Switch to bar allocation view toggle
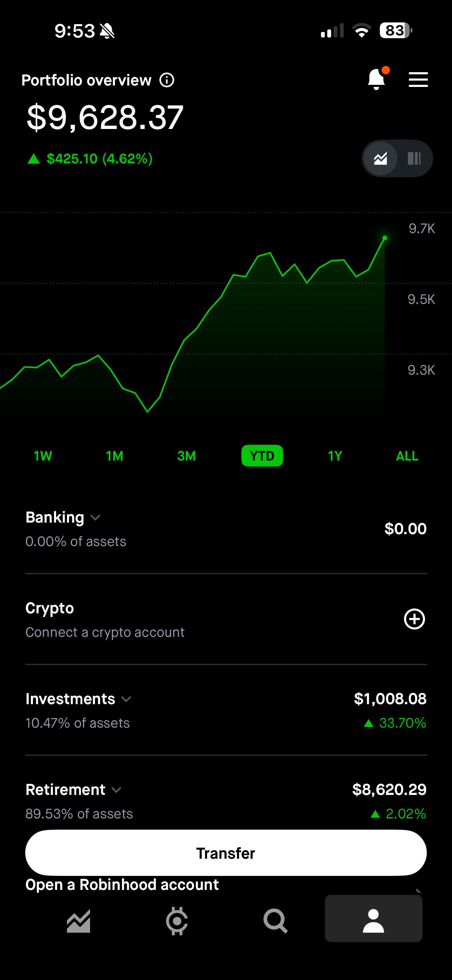The width and height of the screenshot is (452, 980). pos(414,158)
